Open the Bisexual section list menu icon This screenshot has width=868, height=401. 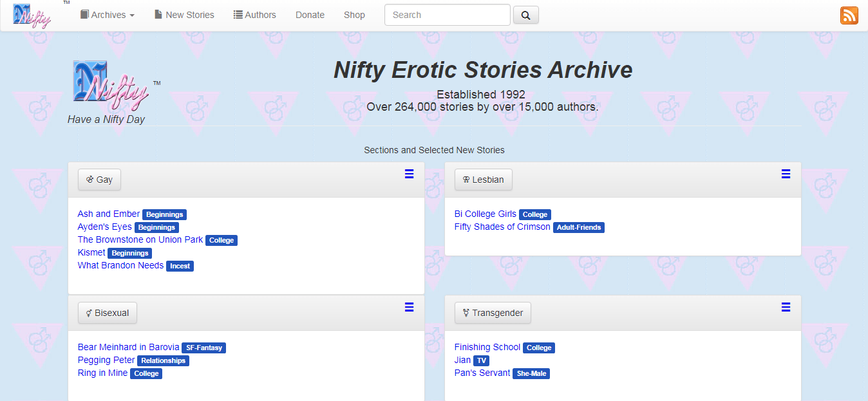(x=410, y=307)
